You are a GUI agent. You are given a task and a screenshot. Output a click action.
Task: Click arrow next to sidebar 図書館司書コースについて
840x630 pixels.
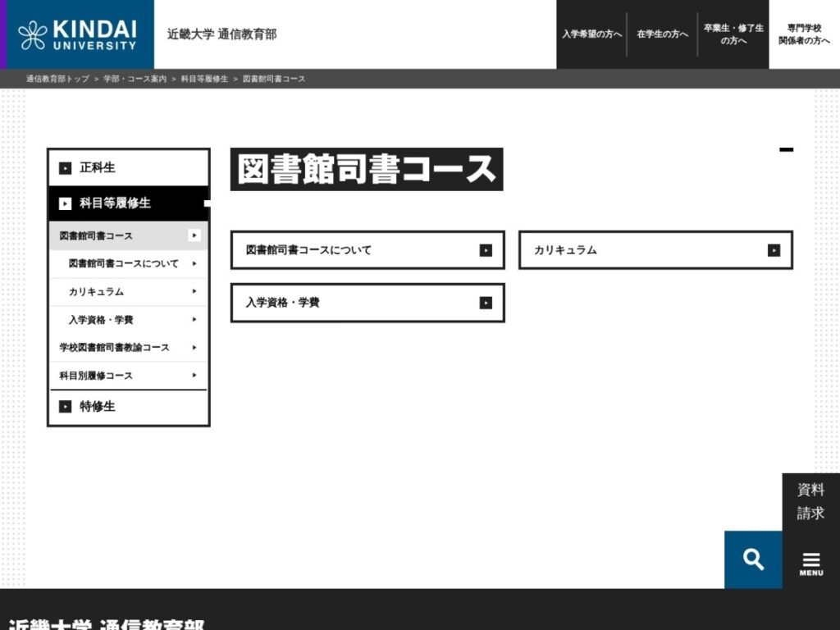tap(194, 263)
